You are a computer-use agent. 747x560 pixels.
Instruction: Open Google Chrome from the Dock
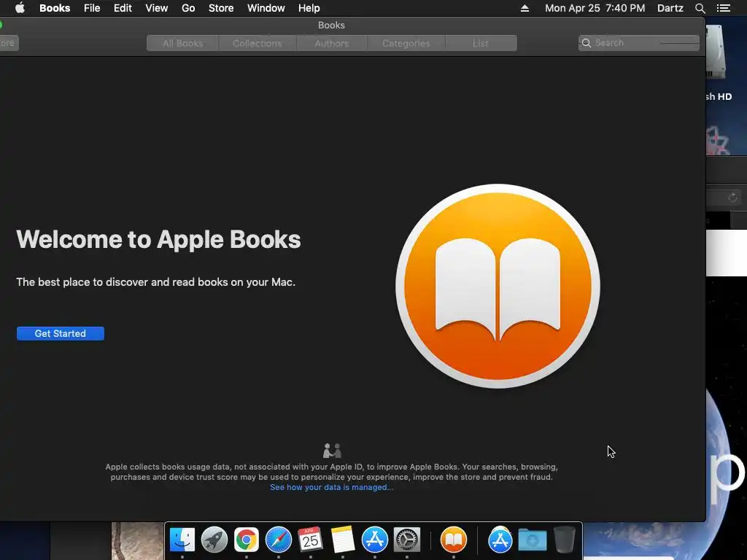point(247,540)
